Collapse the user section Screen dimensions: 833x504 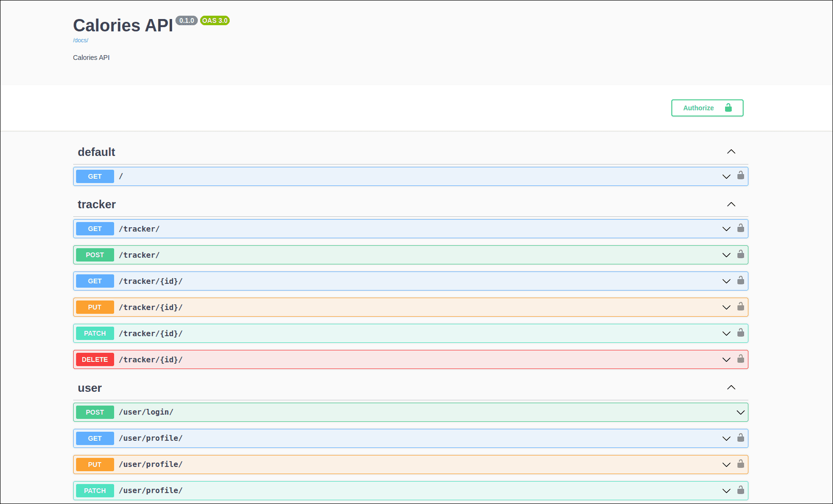[x=731, y=388]
